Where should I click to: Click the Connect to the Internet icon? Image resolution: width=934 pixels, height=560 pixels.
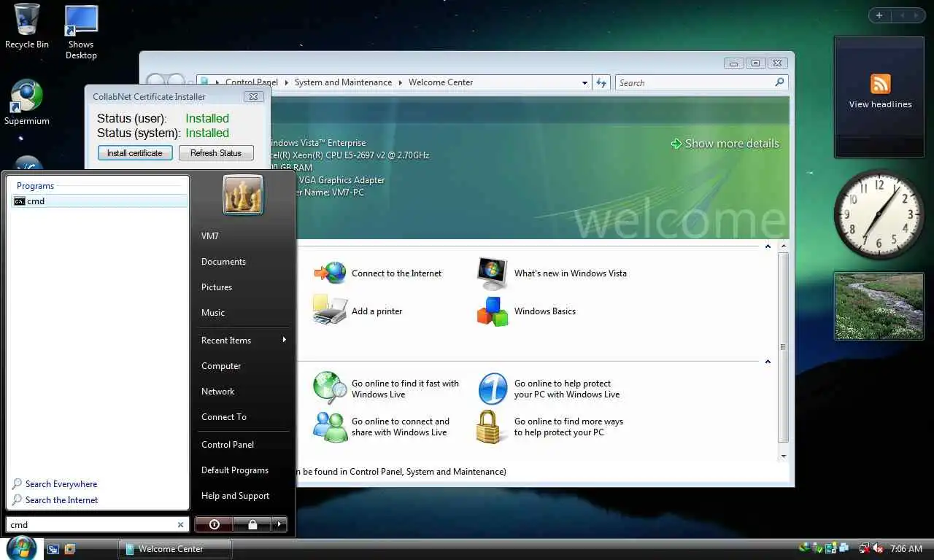331,273
